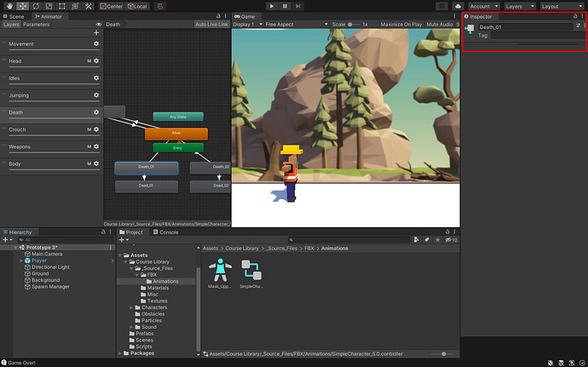Open Free Aspect dropdown
This screenshot has width=588, height=367.
(x=297, y=25)
